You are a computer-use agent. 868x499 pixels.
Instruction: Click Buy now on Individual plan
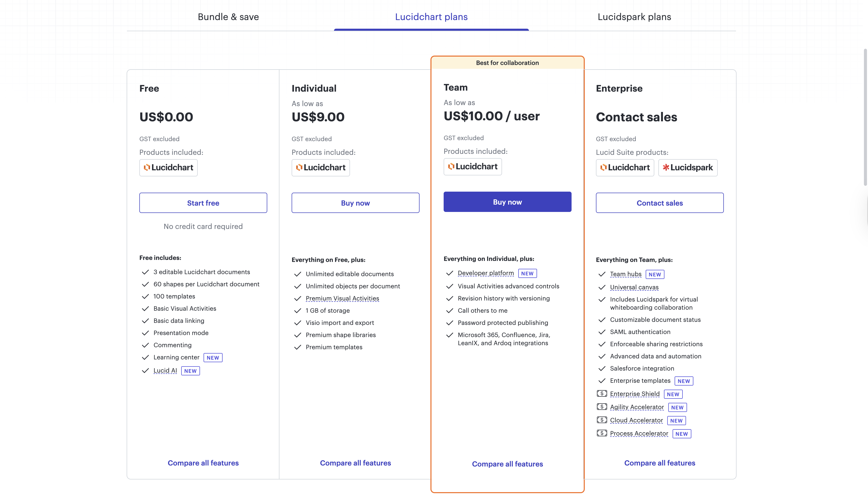coord(355,203)
